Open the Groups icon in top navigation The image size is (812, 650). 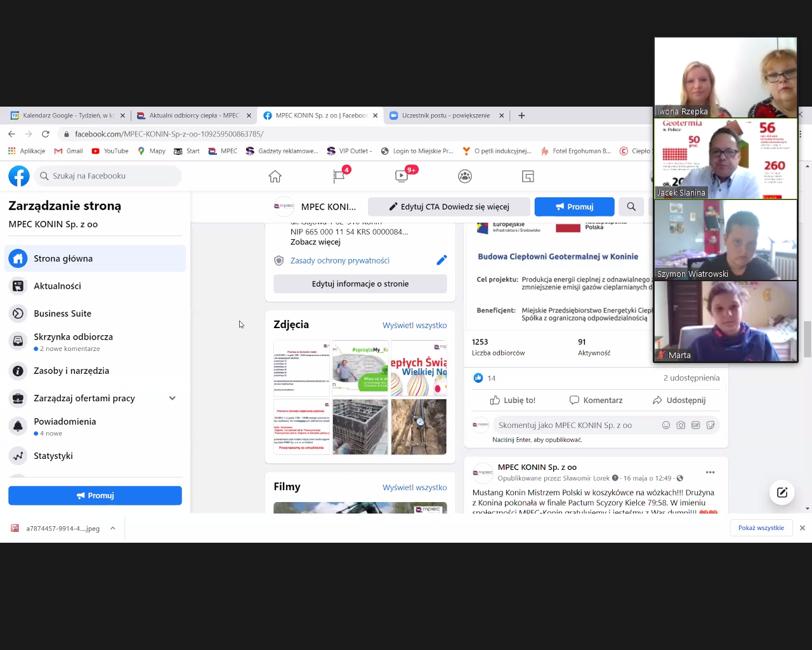click(x=465, y=176)
